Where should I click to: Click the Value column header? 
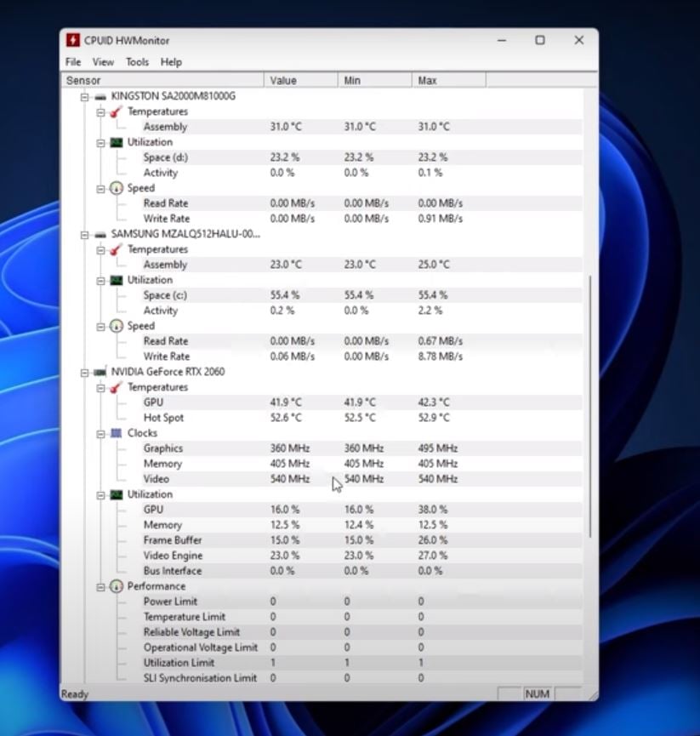301,80
